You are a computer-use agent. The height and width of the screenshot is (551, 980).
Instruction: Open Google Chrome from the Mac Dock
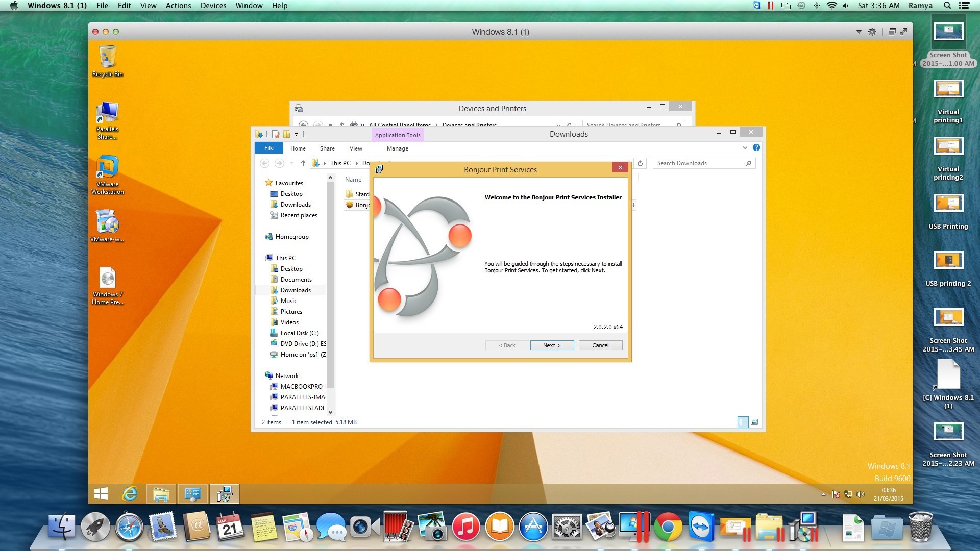669,526
